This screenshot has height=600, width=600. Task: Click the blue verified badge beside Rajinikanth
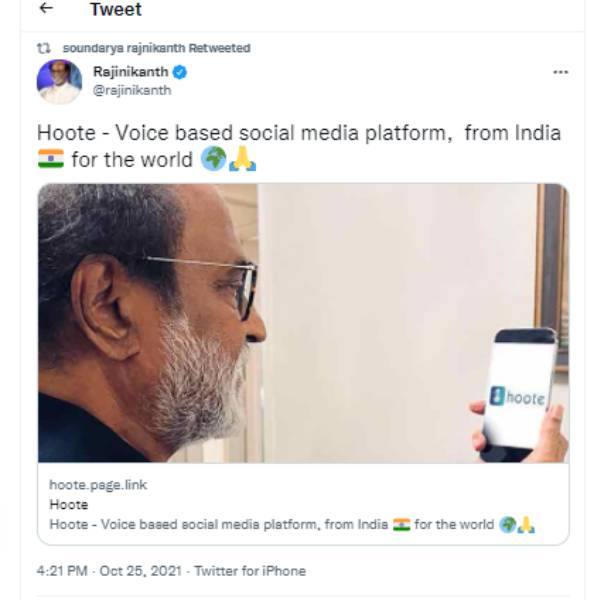click(180, 73)
